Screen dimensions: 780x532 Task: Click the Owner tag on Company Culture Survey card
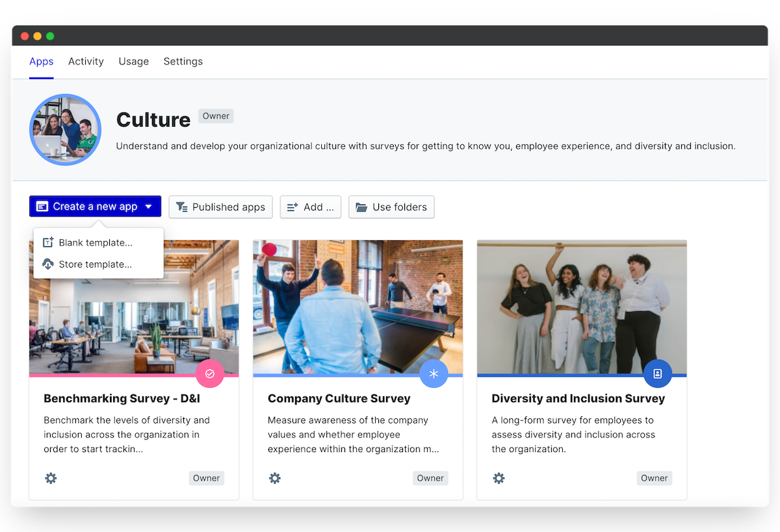(x=430, y=478)
